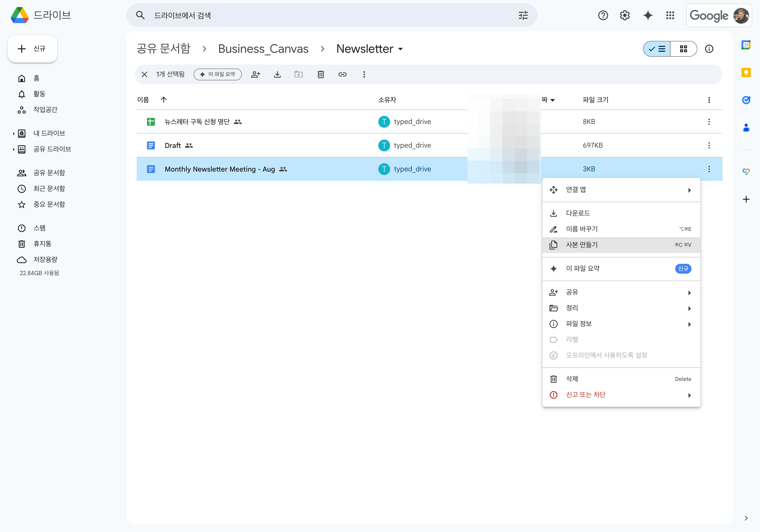The height and width of the screenshot is (532, 760).
Task: Expand 정리 submenu
Action: [621, 308]
